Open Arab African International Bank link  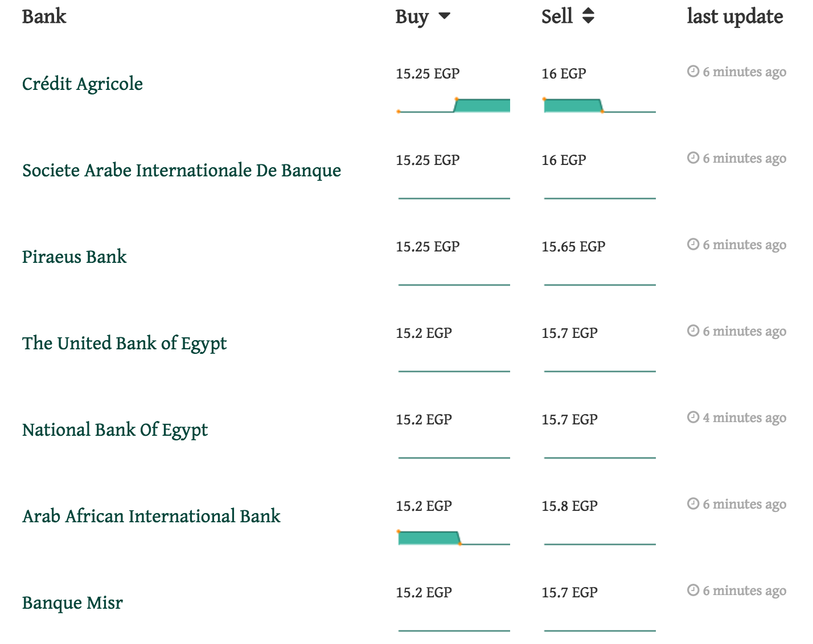(151, 517)
